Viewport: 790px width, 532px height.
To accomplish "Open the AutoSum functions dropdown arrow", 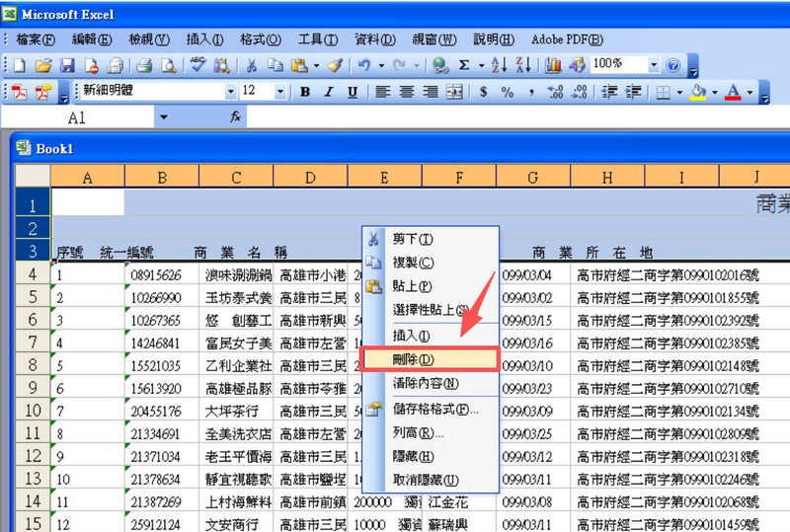I will pyautogui.click(x=481, y=65).
